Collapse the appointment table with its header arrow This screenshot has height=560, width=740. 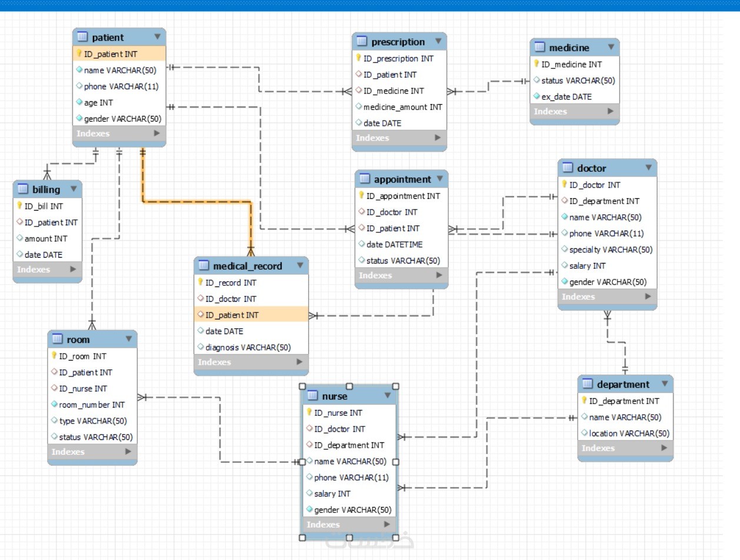pyautogui.click(x=439, y=179)
